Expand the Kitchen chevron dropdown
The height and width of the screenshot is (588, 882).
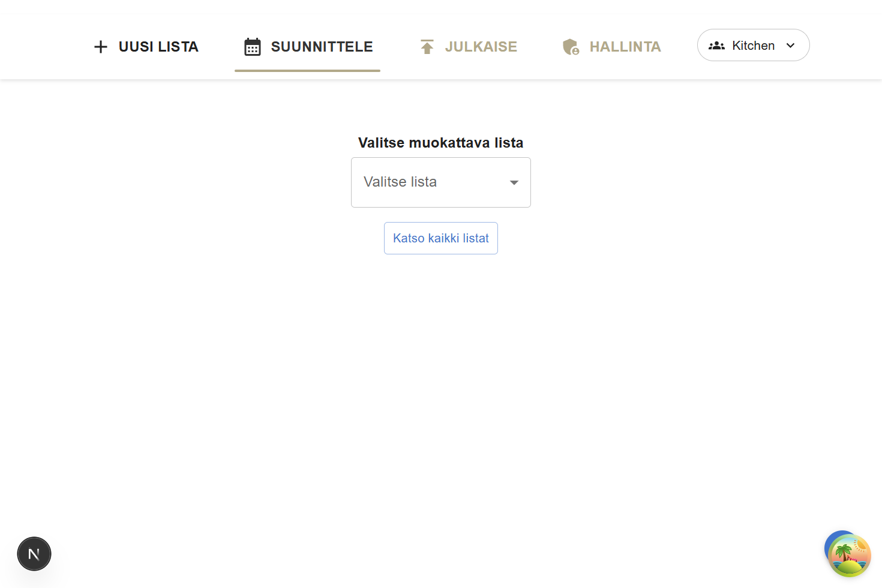click(790, 45)
